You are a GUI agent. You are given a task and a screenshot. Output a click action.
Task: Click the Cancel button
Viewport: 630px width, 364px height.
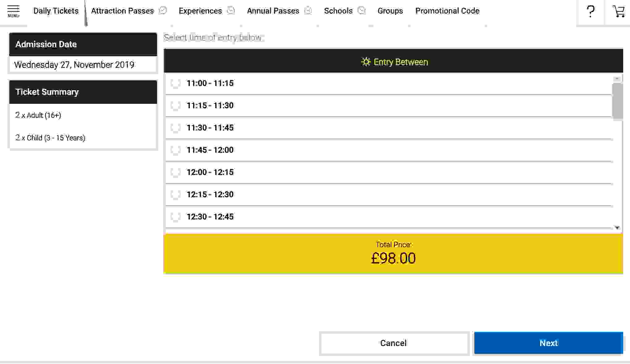click(394, 343)
